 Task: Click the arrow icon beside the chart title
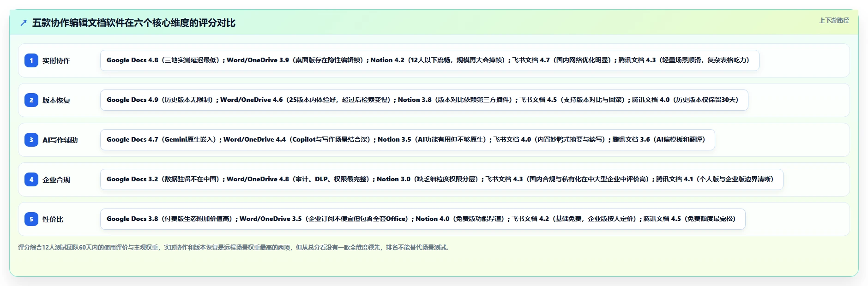click(24, 23)
